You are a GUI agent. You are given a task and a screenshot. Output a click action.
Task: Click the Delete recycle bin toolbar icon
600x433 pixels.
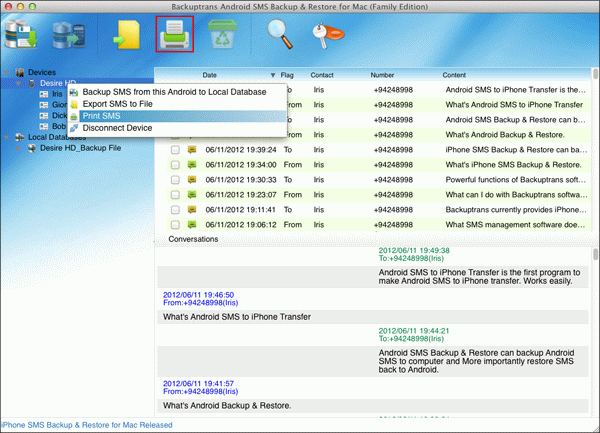[222, 34]
